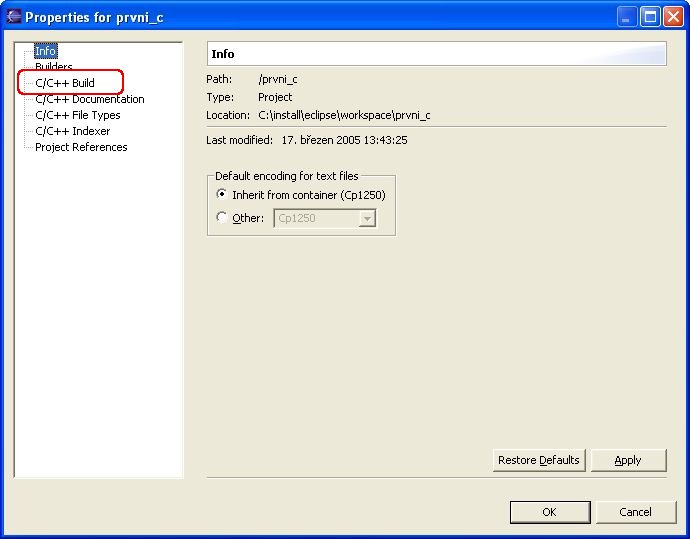Cancel the properties dialog
This screenshot has width=690, height=539.
click(x=635, y=512)
